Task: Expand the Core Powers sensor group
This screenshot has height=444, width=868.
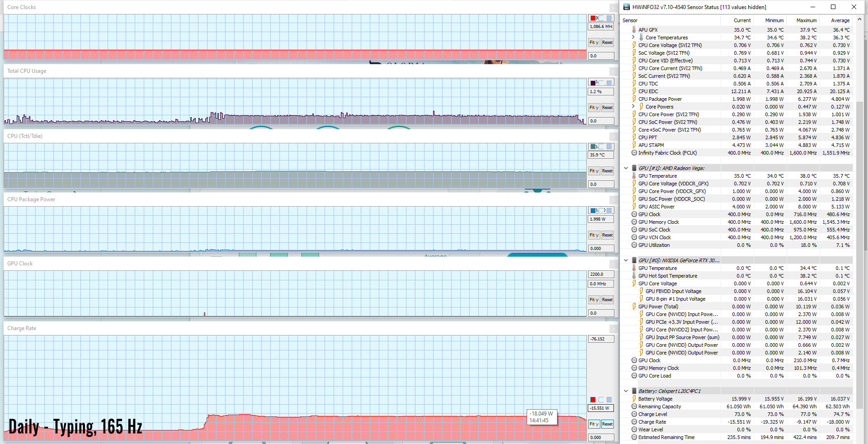Action: tap(633, 107)
